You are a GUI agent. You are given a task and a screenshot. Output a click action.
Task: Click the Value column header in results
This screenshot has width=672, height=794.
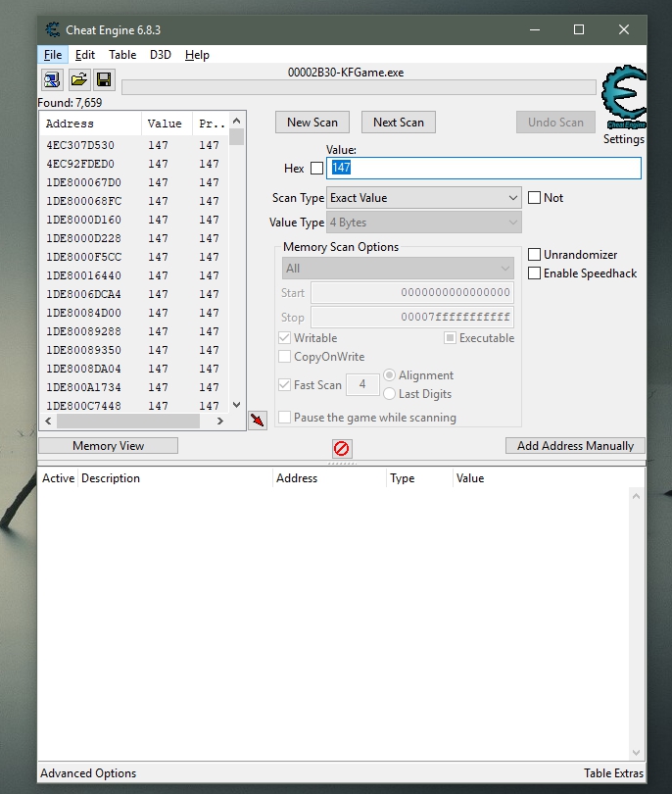[x=167, y=124]
